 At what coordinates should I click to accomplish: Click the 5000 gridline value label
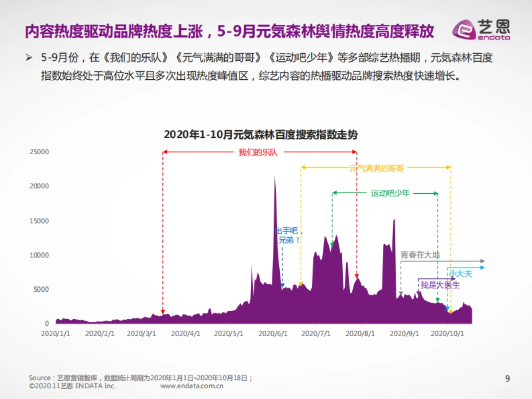(x=42, y=289)
